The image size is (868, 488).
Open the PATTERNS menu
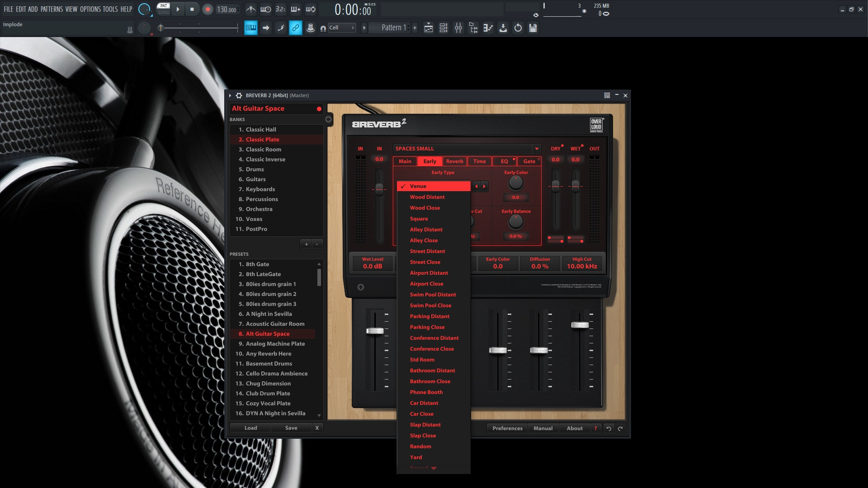point(52,9)
